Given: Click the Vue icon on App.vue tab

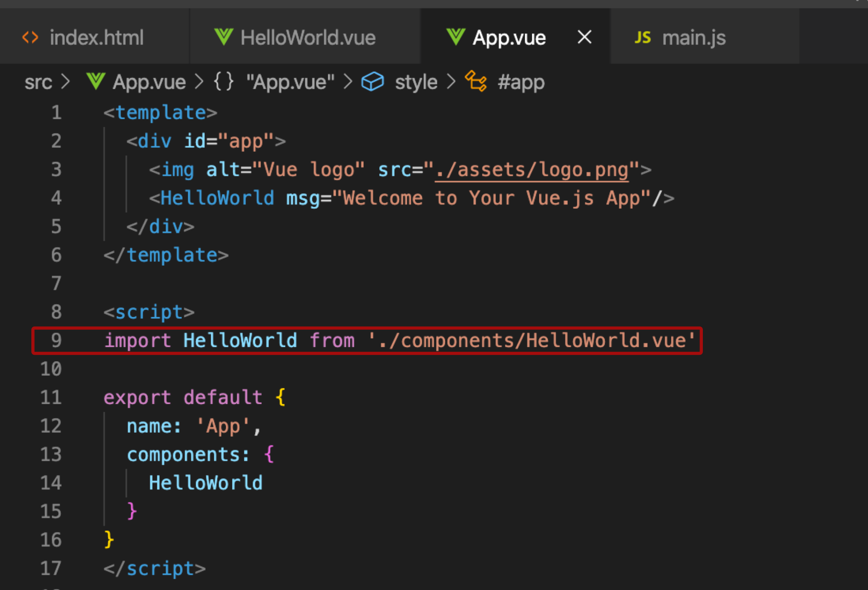Looking at the screenshot, I should click(x=455, y=37).
